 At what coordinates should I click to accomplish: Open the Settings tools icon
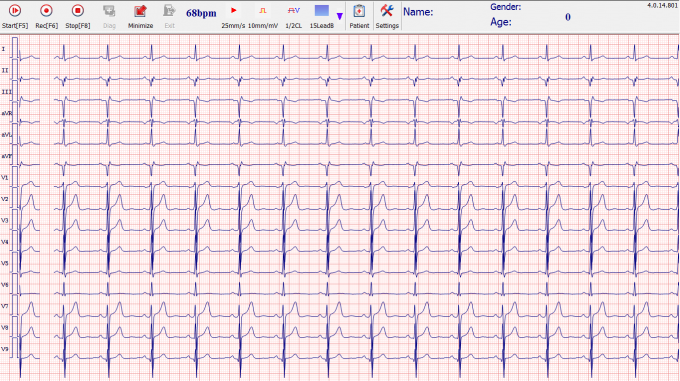(x=387, y=16)
